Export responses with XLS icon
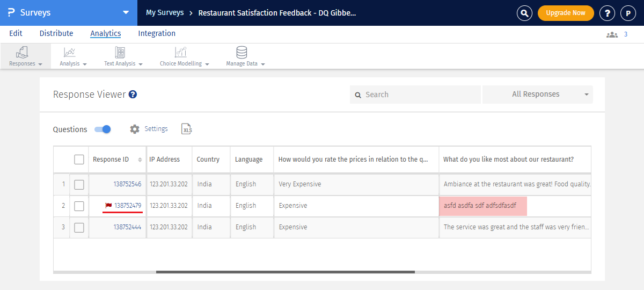 point(187,129)
